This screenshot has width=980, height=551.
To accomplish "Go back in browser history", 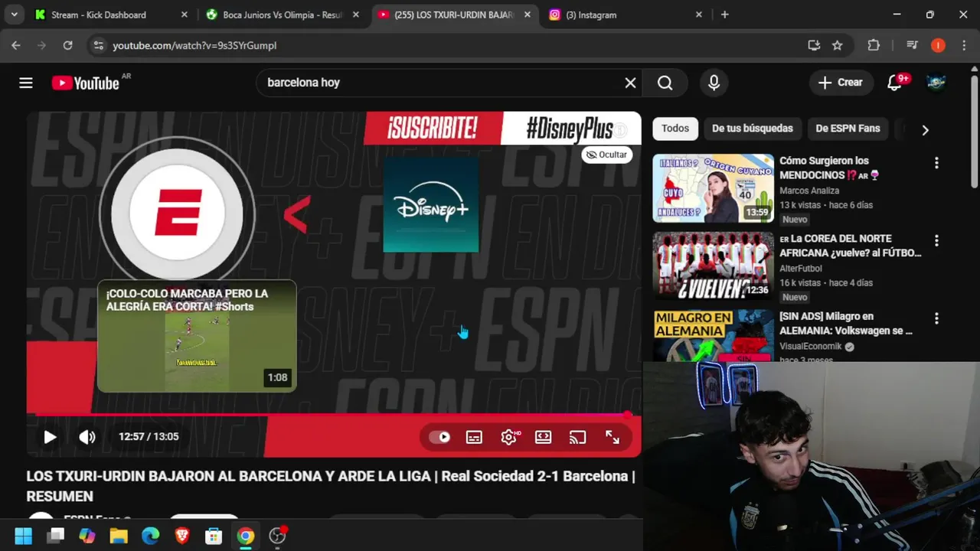I will pos(16,46).
